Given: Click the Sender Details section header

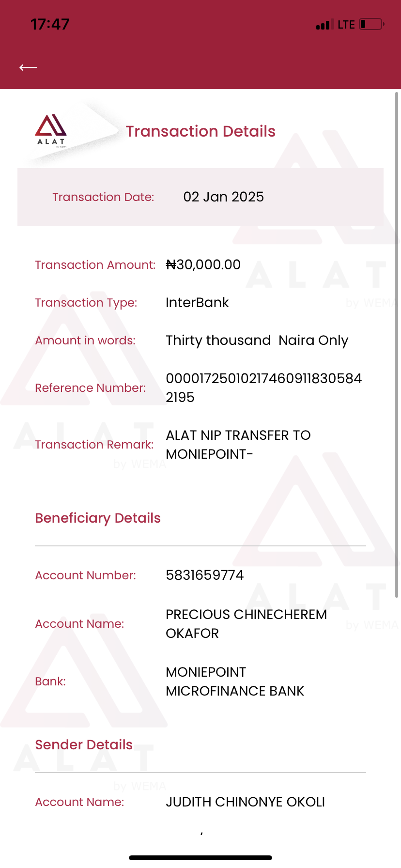Looking at the screenshot, I should pyautogui.click(x=84, y=744).
